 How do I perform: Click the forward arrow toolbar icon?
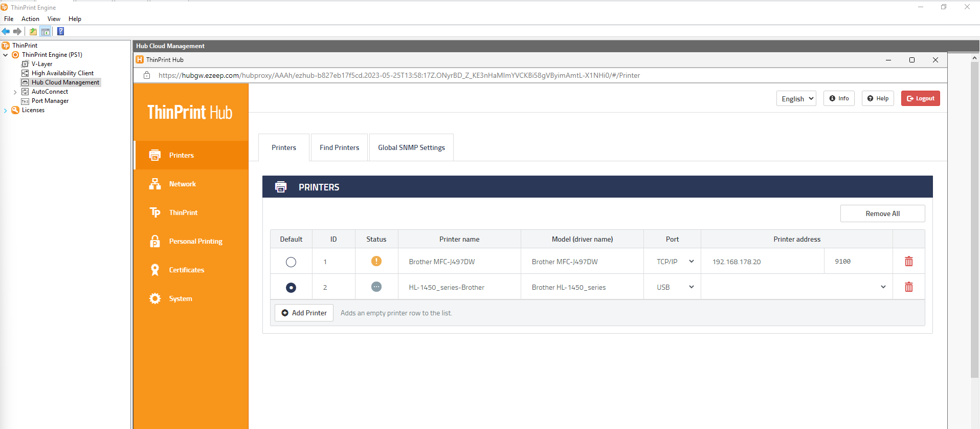17,31
